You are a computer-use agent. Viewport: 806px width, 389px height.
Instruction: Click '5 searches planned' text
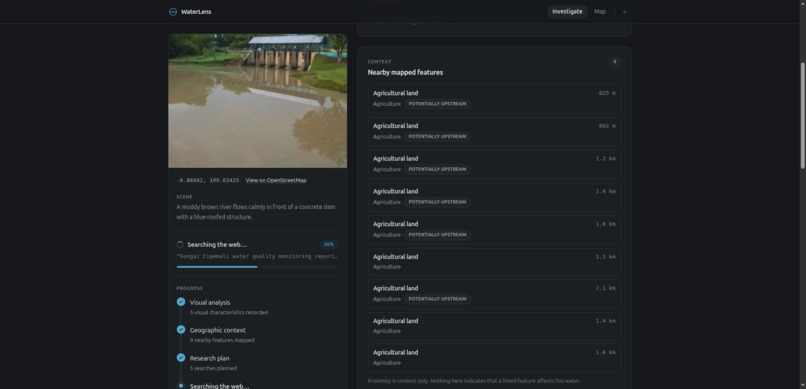click(213, 368)
